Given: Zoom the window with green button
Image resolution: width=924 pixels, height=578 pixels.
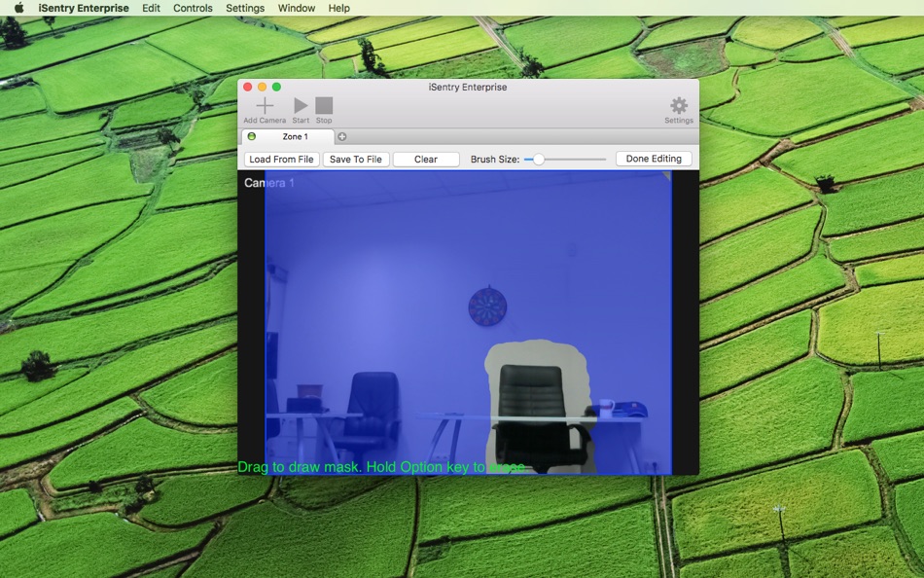Looking at the screenshot, I should [276, 87].
